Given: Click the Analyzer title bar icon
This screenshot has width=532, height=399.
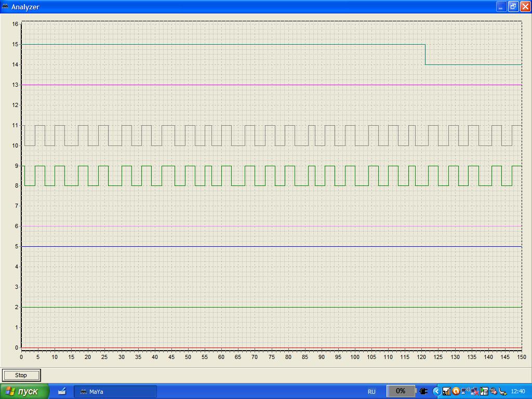Looking at the screenshot, I should [5, 6].
